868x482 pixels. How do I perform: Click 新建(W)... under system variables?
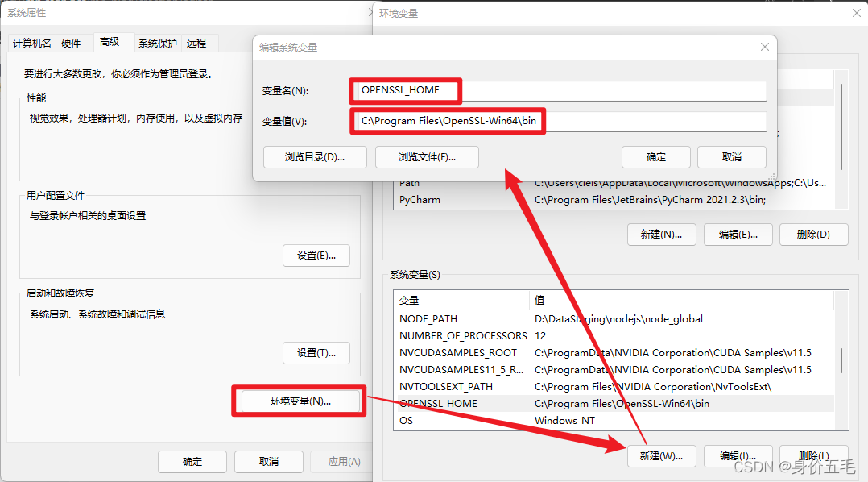point(660,455)
